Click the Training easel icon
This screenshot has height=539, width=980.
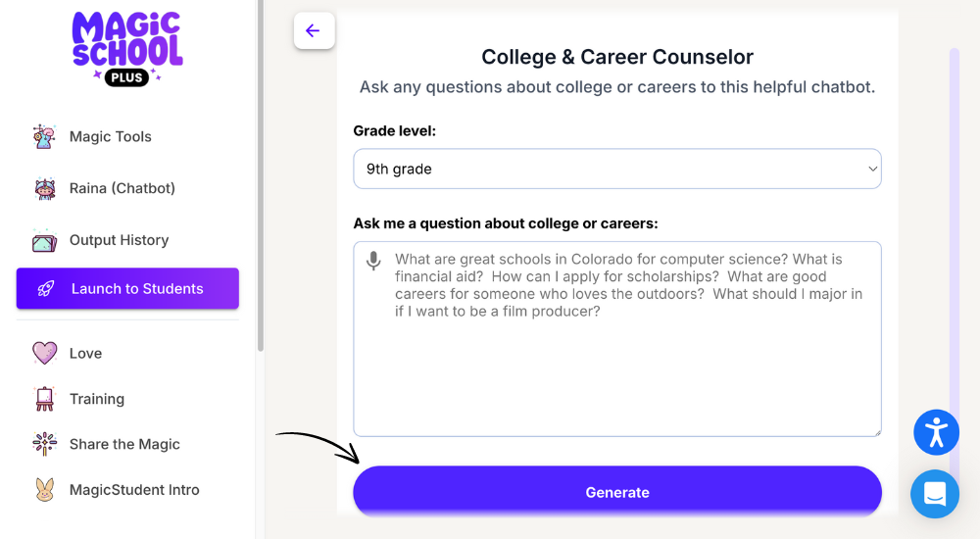click(44, 399)
